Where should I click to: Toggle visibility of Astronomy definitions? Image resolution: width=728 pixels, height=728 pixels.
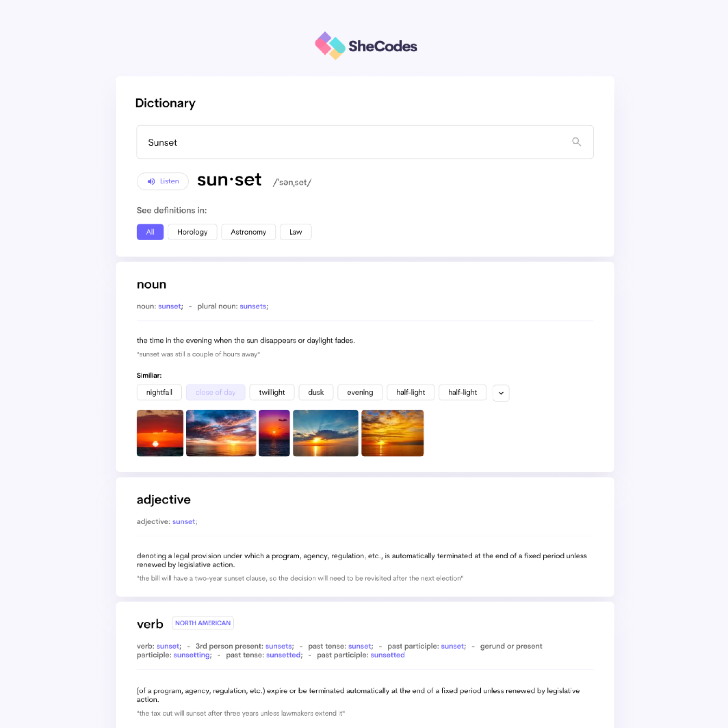(x=248, y=232)
